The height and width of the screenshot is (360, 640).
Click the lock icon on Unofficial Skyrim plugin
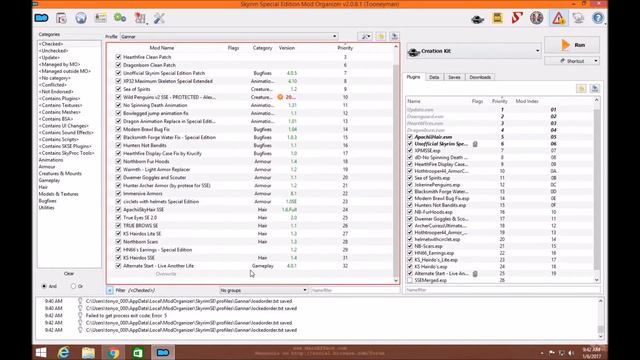[475, 144]
